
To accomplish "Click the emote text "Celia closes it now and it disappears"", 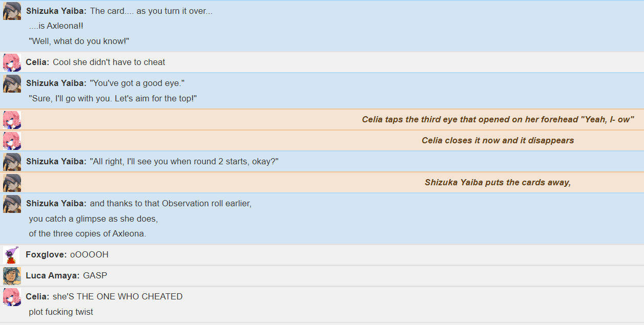I will (x=497, y=140).
